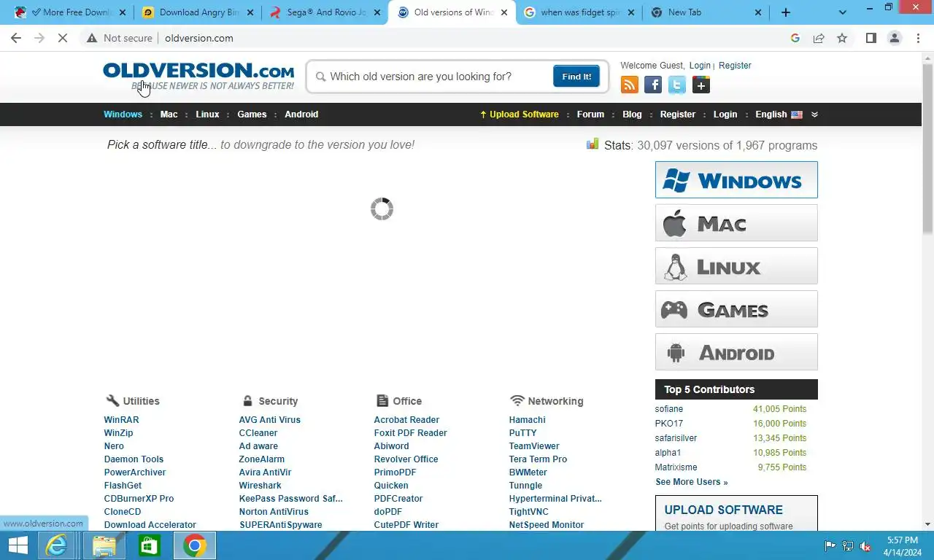
Task: Select Games in the nav bar
Action: (x=252, y=114)
